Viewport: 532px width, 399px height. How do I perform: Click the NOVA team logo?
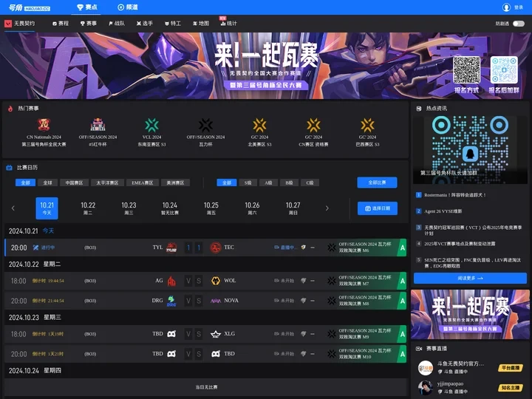(216, 301)
